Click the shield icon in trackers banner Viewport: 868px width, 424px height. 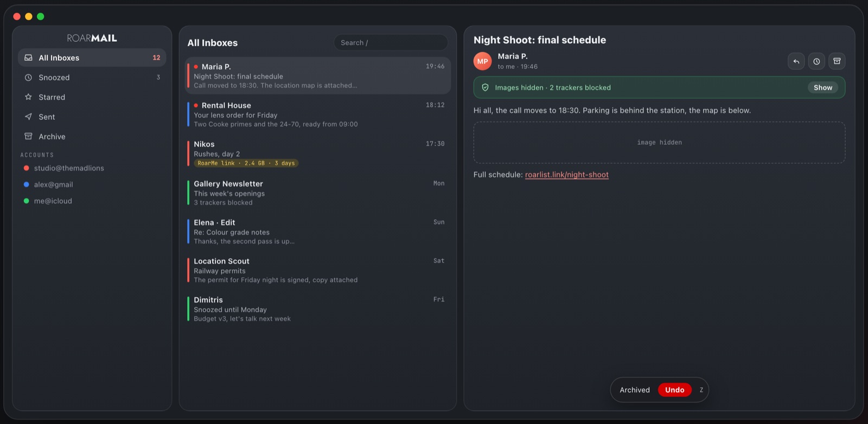click(485, 87)
